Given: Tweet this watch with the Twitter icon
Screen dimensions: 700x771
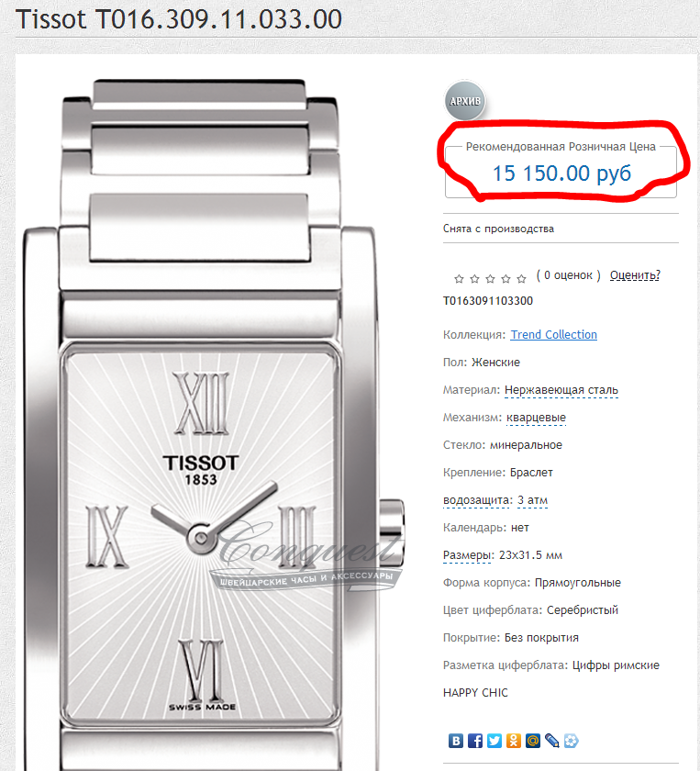Looking at the screenshot, I should [x=494, y=741].
